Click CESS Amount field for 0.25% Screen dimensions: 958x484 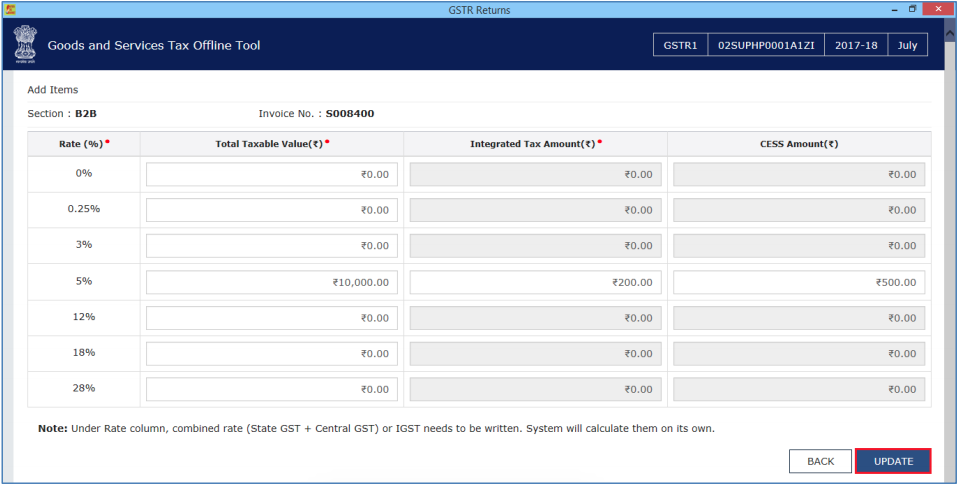(x=799, y=210)
